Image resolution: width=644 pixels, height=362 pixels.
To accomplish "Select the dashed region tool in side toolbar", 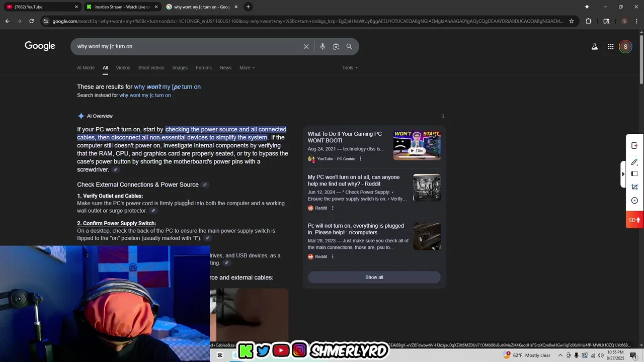I will pyautogui.click(x=634, y=174).
